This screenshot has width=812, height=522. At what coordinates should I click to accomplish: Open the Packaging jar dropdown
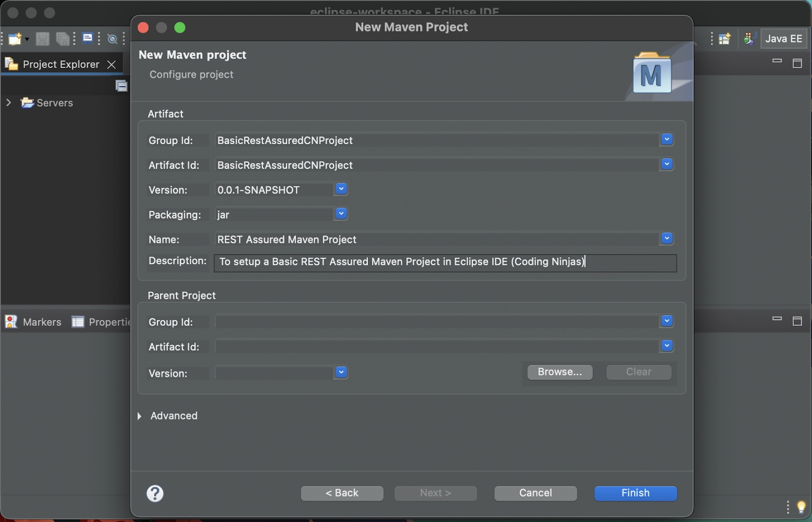pos(341,214)
